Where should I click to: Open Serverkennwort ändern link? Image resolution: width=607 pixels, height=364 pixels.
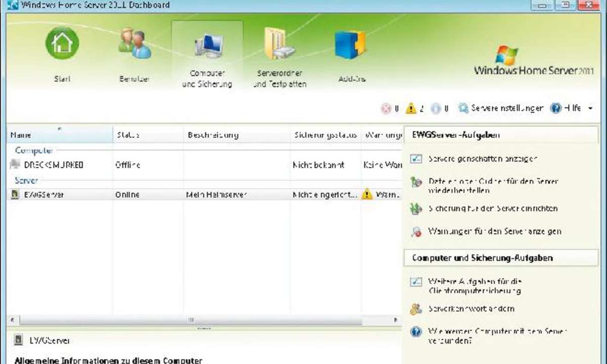coord(471,308)
